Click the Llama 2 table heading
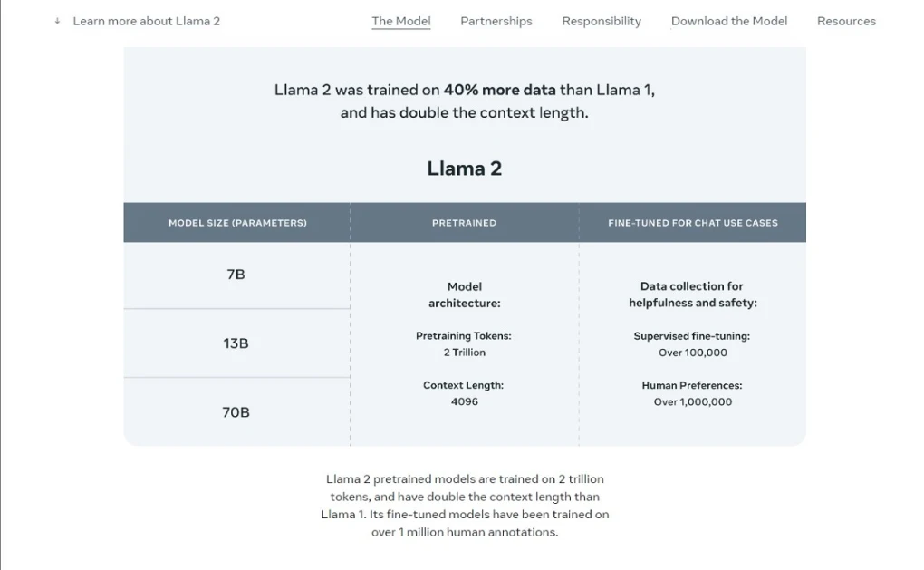924x570 pixels. (464, 168)
